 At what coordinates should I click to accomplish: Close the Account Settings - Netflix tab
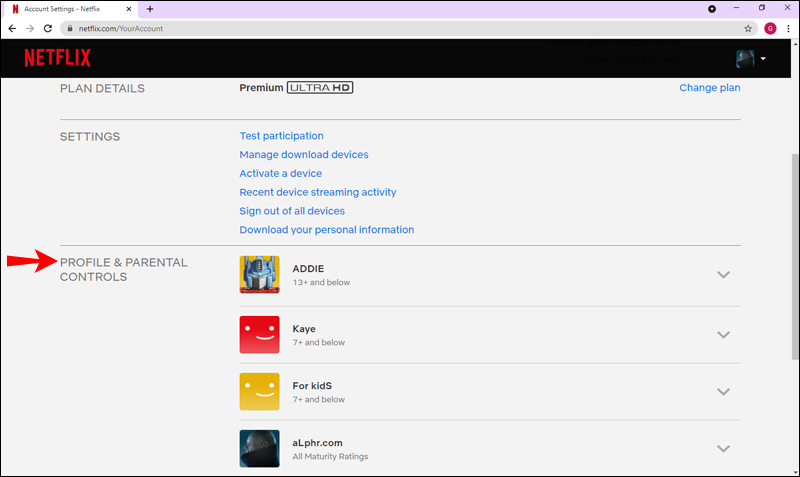tap(129, 9)
